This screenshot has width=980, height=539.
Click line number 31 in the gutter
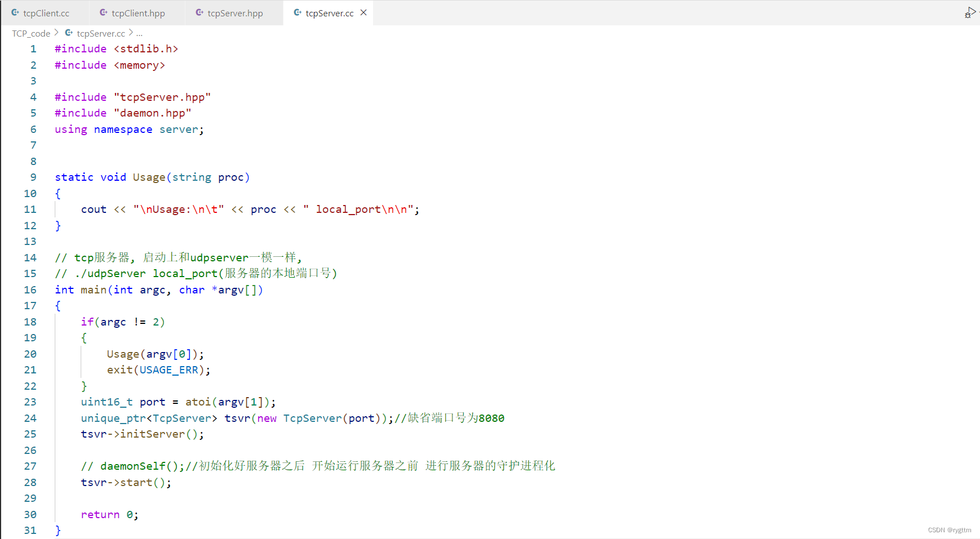(30, 531)
